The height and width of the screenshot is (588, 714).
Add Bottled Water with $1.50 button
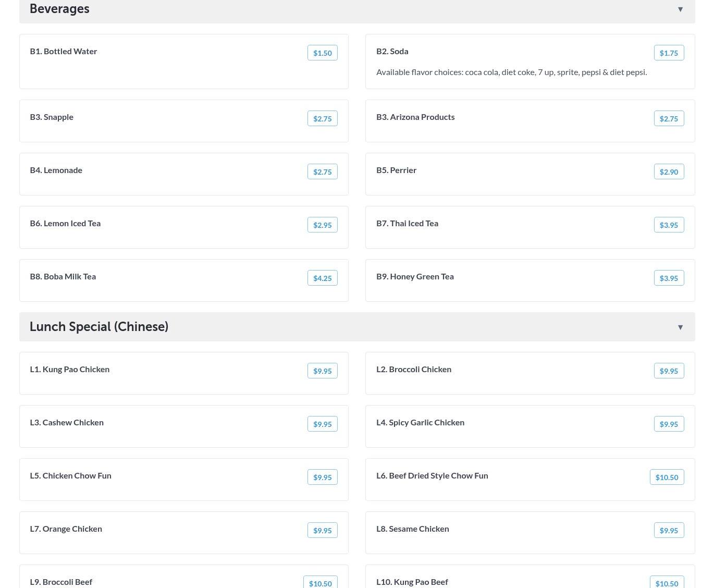(x=322, y=53)
